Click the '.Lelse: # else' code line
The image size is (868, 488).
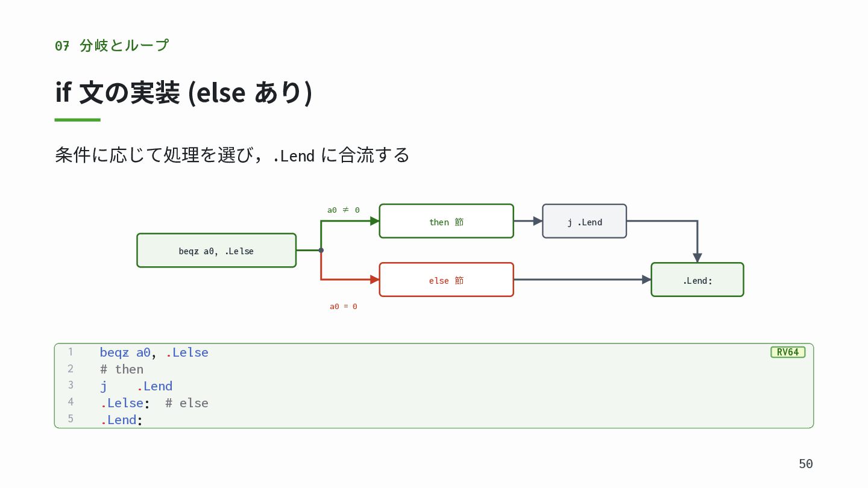click(154, 403)
